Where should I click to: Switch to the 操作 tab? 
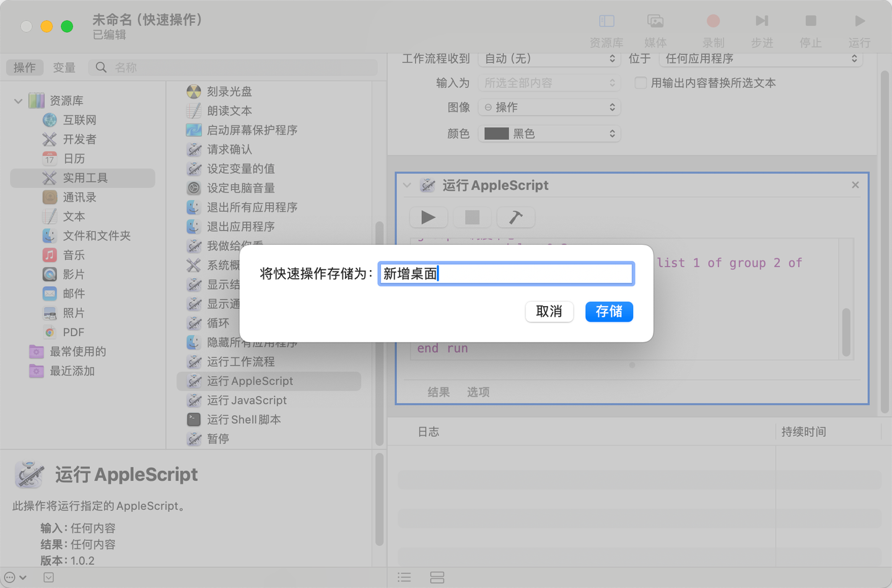(25, 68)
